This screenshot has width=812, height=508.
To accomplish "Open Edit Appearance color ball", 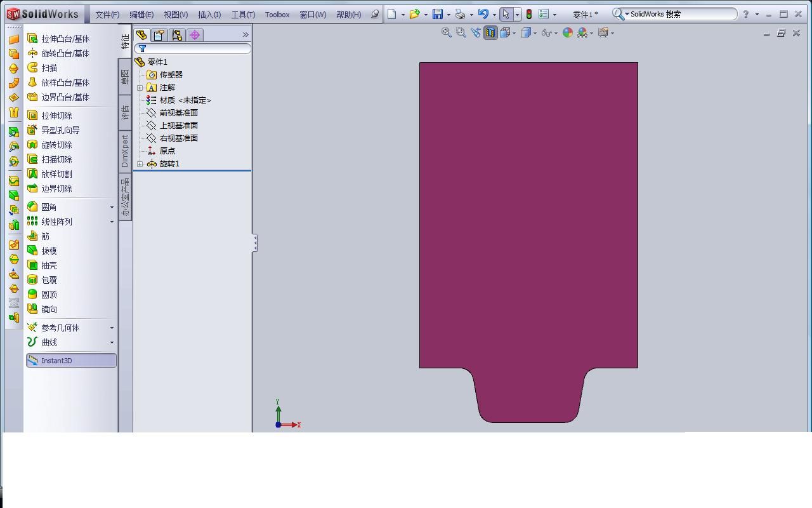I will click(x=568, y=32).
